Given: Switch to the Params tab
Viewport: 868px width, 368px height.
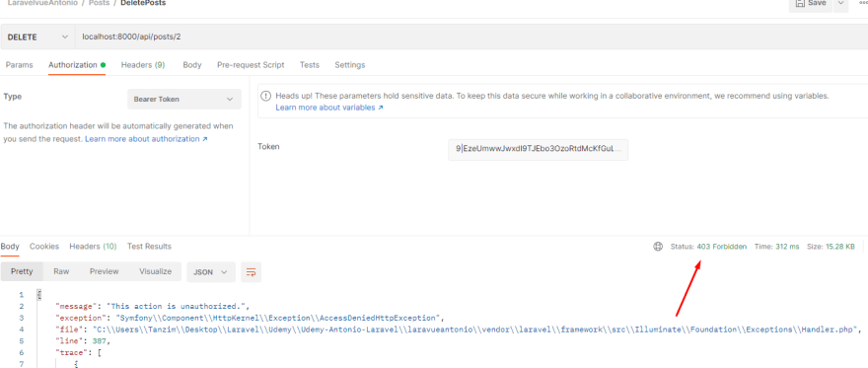Looking at the screenshot, I should [20, 65].
